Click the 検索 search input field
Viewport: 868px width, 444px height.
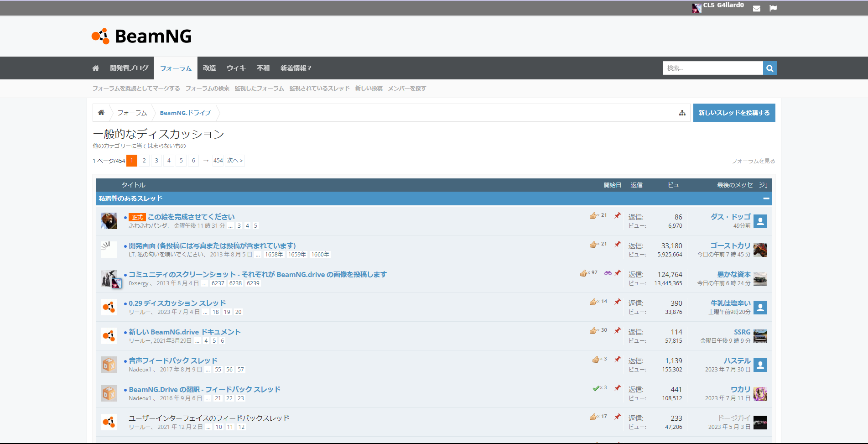713,68
